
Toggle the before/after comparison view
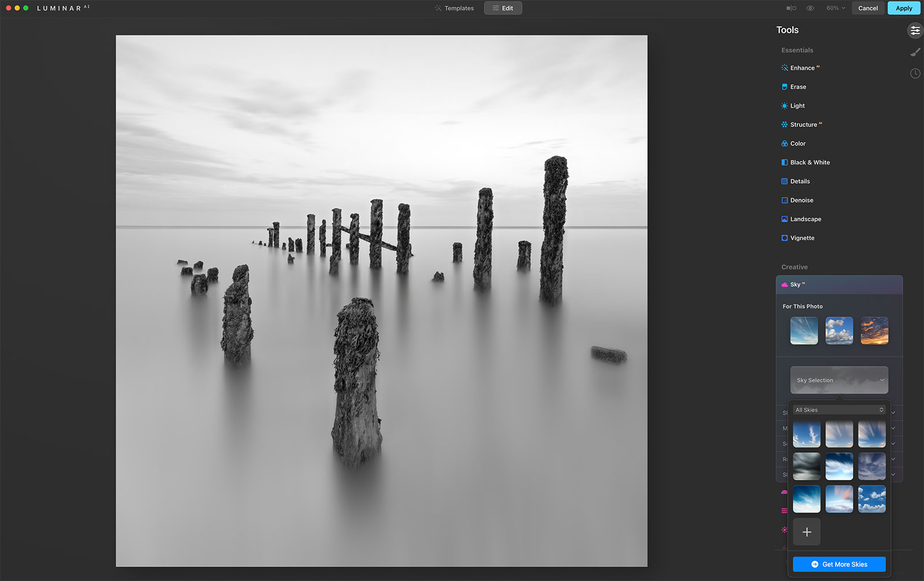pos(791,8)
